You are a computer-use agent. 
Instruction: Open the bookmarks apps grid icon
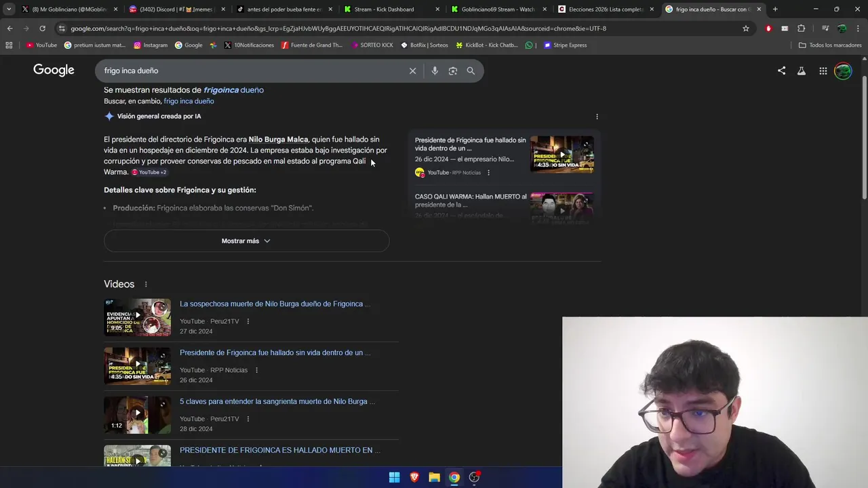(9, 45)
